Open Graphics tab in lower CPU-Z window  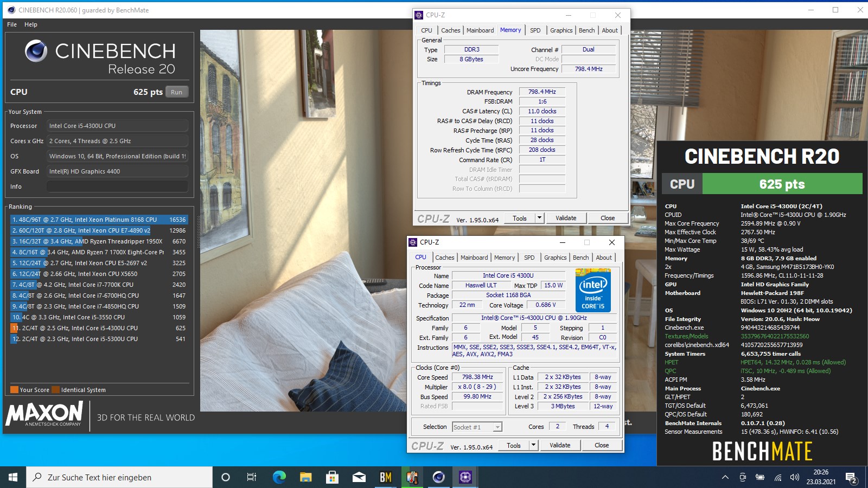555,258
